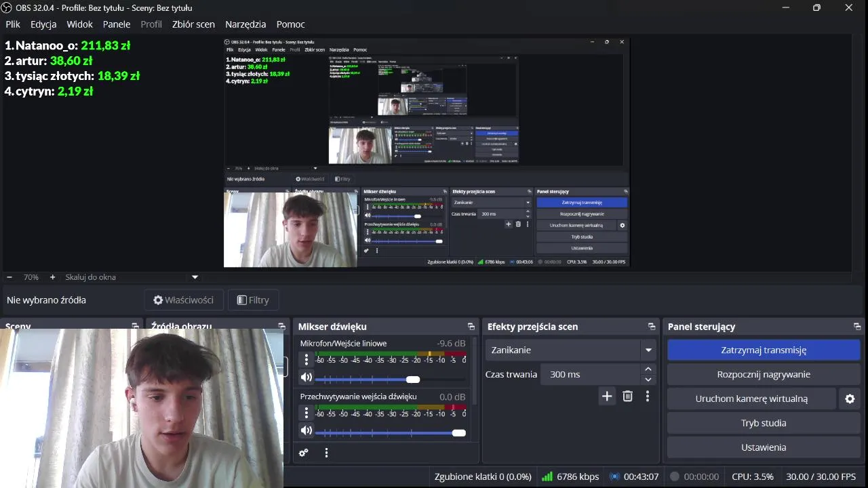Image resolution: width=868 pixels, height=488 pixels.
Task: Open Ustawienia button
Action: tap(764, 448)
